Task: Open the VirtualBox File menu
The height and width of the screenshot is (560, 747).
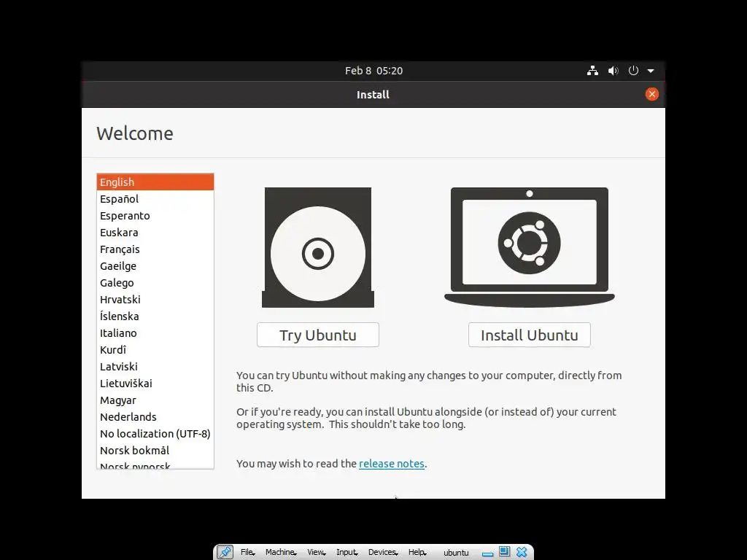Action: tap(248, 552)
